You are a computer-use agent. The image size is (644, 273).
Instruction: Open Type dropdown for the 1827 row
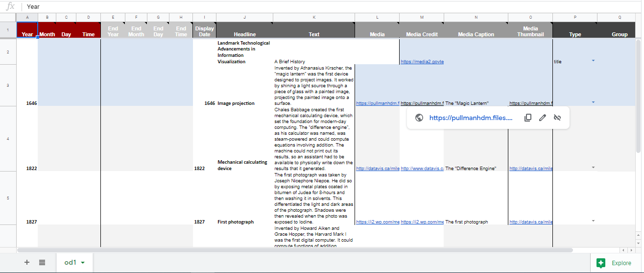(593, 221)
